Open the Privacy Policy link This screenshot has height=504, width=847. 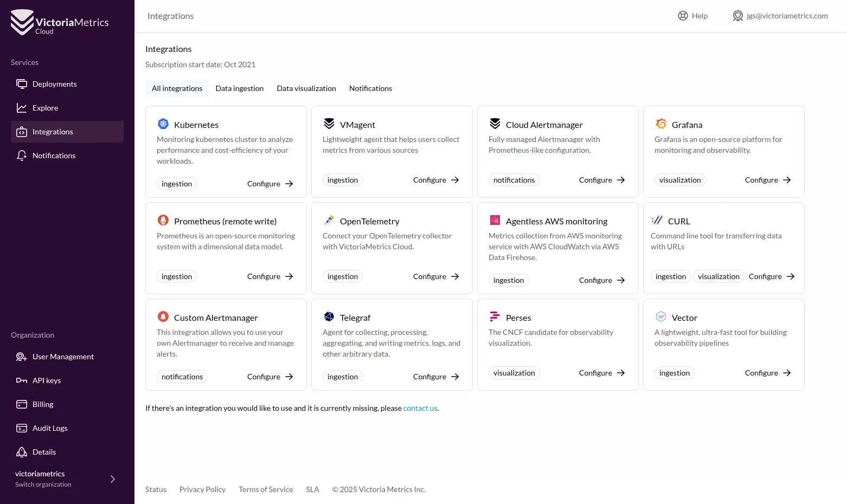pyautogui.click(x=202, y=489)
